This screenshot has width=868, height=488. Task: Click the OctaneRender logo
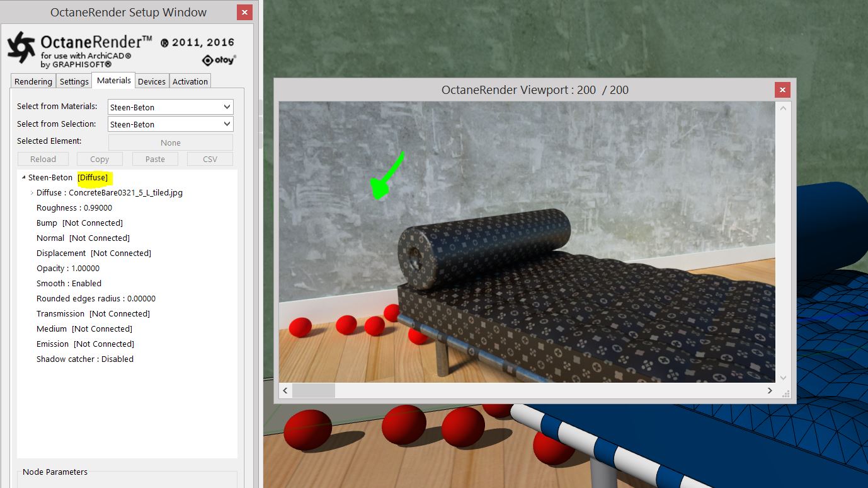click(20, 48)
